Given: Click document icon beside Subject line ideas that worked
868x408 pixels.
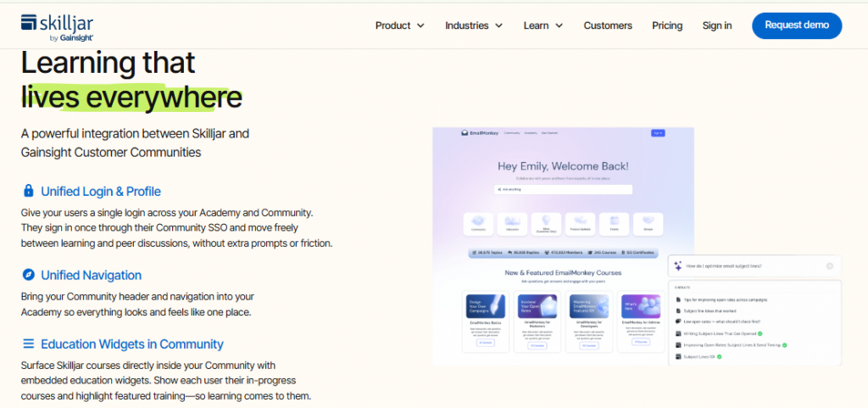Looking at the screenshot, I should [x=679, y=310].
